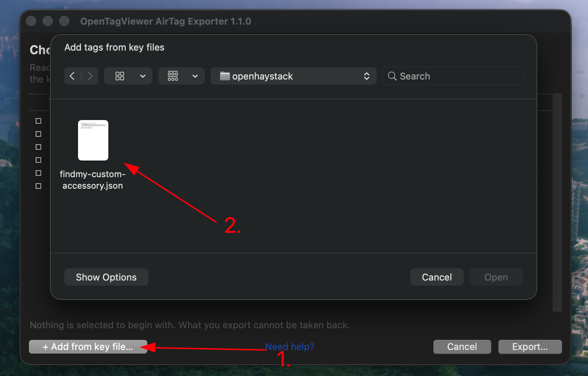The image size is (588, 376).
Task: Click + Add from key file button
Action: [88, 347]
